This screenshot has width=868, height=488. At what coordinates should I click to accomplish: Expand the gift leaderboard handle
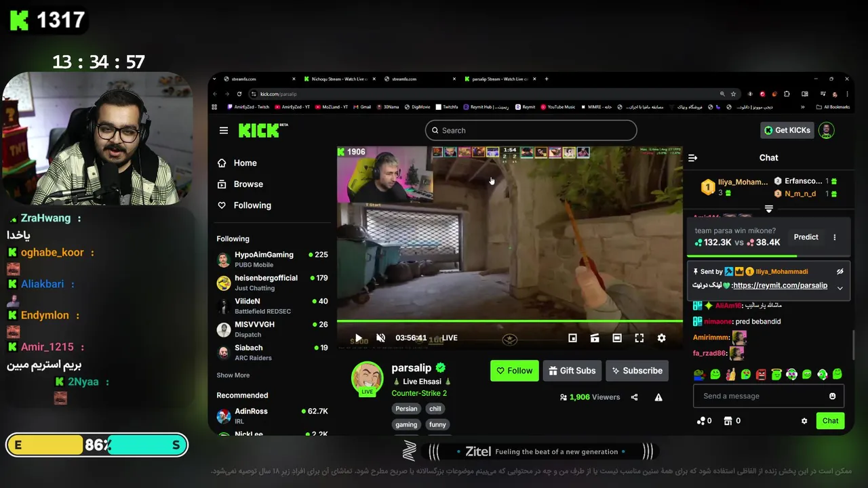pos(769,209)
